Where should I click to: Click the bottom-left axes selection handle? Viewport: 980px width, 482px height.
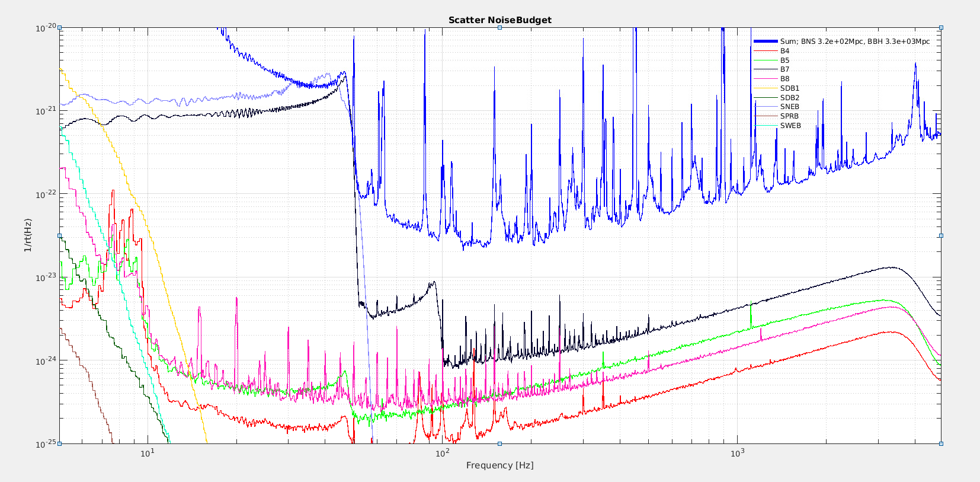[x=59, y=443]
